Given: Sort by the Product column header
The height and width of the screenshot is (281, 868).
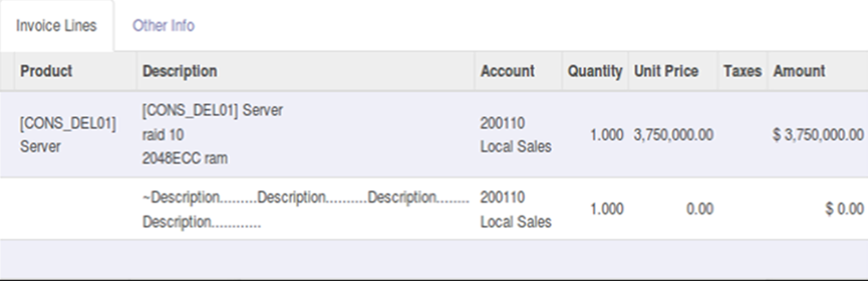Looking at the screenshot, I should [x=46, y=71].
